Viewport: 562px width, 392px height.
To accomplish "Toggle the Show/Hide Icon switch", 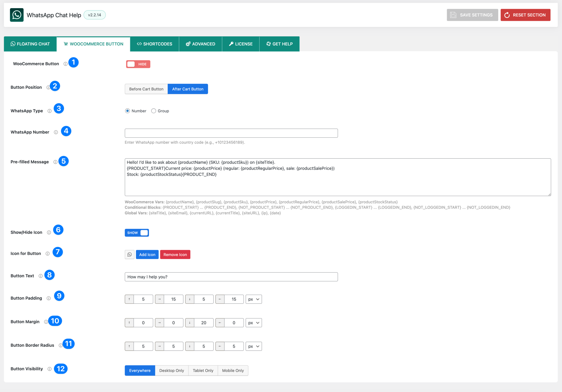I will tap(137, 233).
